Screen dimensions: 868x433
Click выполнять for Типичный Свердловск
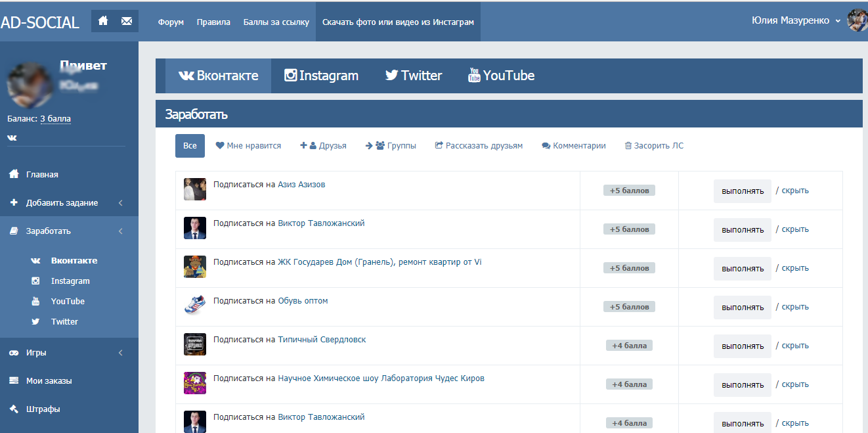[743, 346]
